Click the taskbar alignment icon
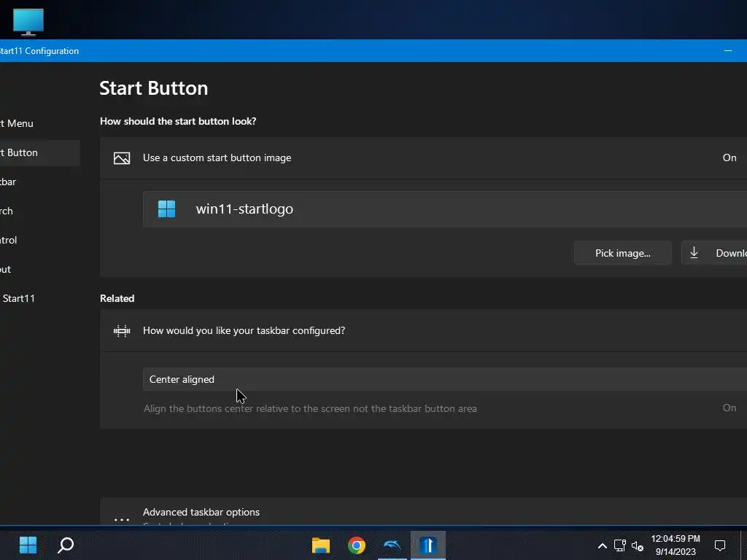The width and height of the screenshot is (747, 560). (122, 330)
